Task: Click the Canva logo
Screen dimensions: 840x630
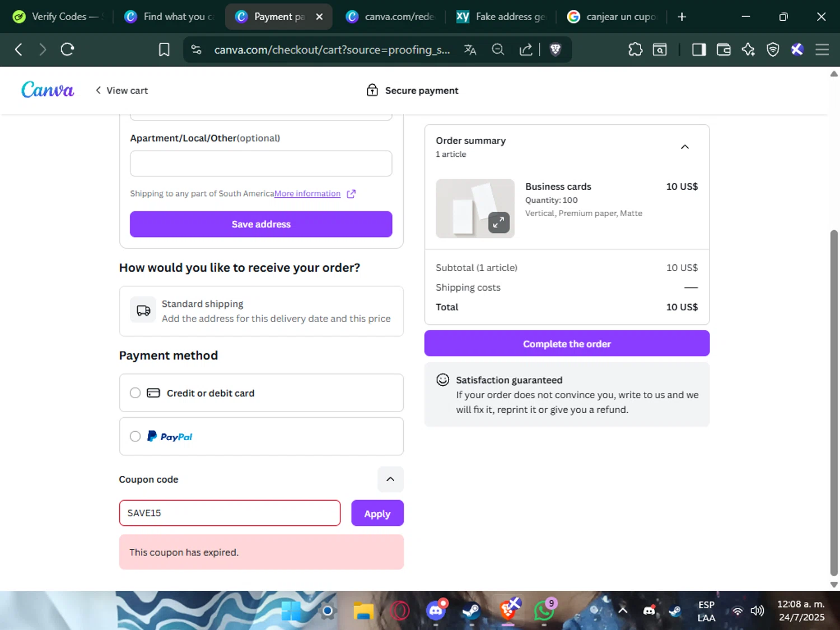Action: pos(48,90)
